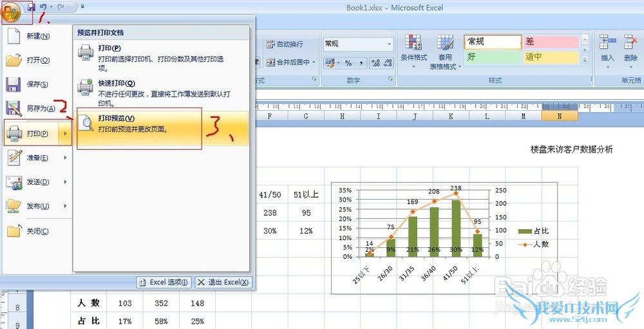The height and width of the screenshot is (329, 644).
Task: Choose 打印预览(V) in the submenu
Action: [162, 128]
